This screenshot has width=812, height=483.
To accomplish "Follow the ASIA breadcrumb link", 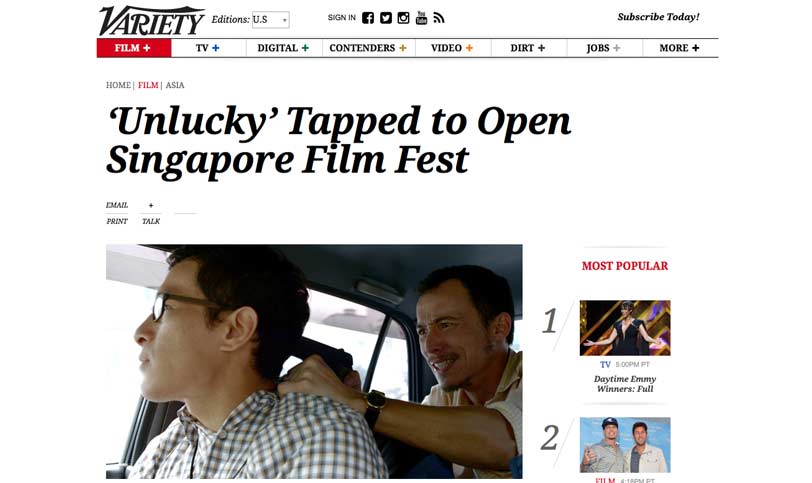I will [x=175, y=85].
